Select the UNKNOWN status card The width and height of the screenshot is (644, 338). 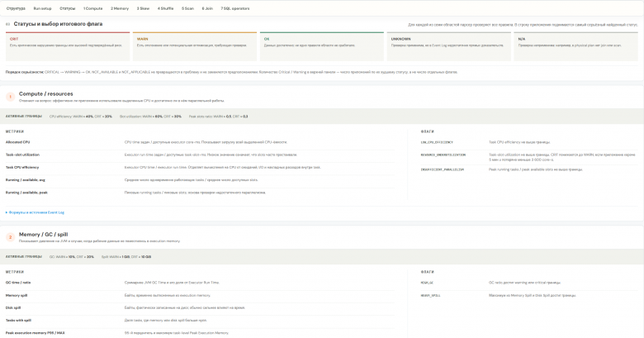click(x=449, y=46)
